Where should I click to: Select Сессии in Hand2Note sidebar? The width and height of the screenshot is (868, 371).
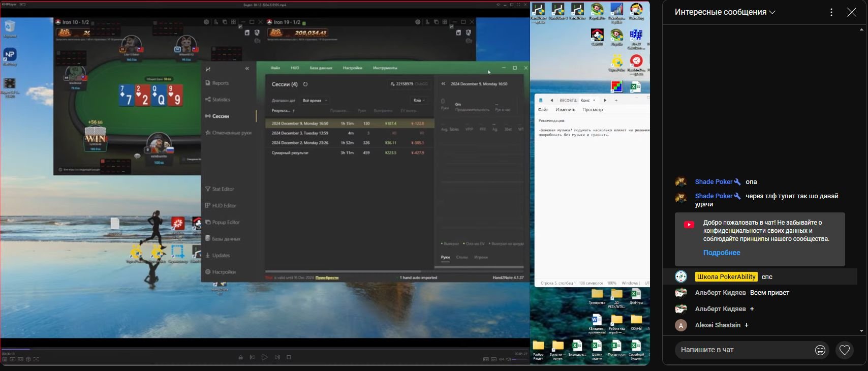coord(217,116)
